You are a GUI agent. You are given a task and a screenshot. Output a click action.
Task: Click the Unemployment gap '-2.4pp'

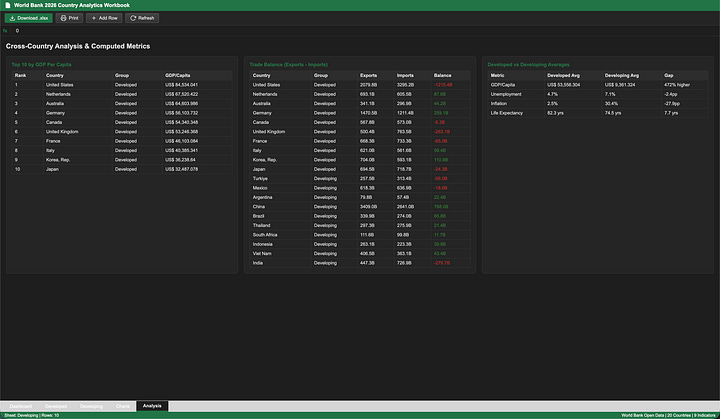pos(671,94)
